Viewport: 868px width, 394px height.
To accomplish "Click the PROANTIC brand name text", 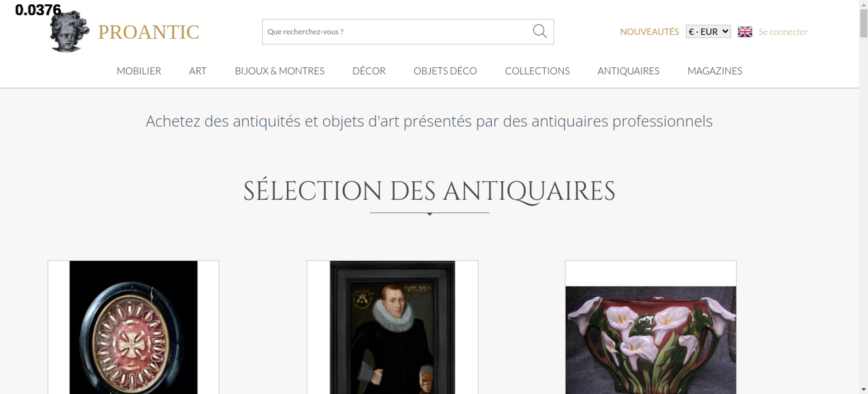I will [148, 32].
